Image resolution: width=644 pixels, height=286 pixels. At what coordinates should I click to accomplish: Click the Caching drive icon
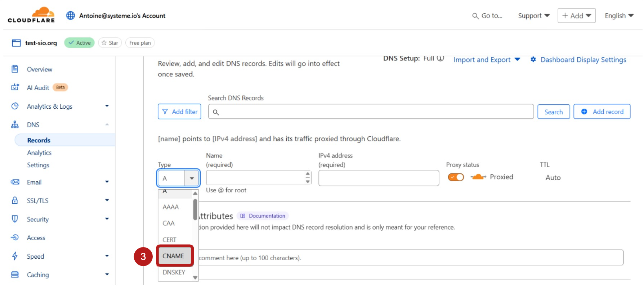tap(15, 274)
